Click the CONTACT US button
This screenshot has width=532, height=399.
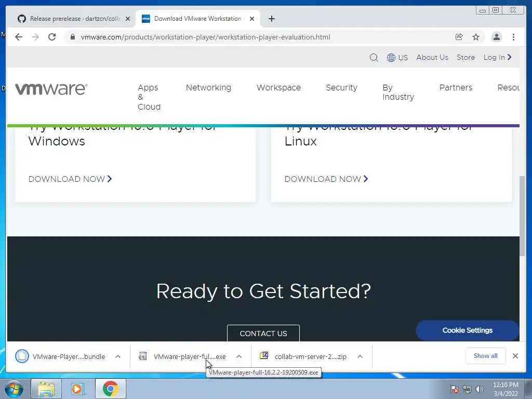pos(263,333)
